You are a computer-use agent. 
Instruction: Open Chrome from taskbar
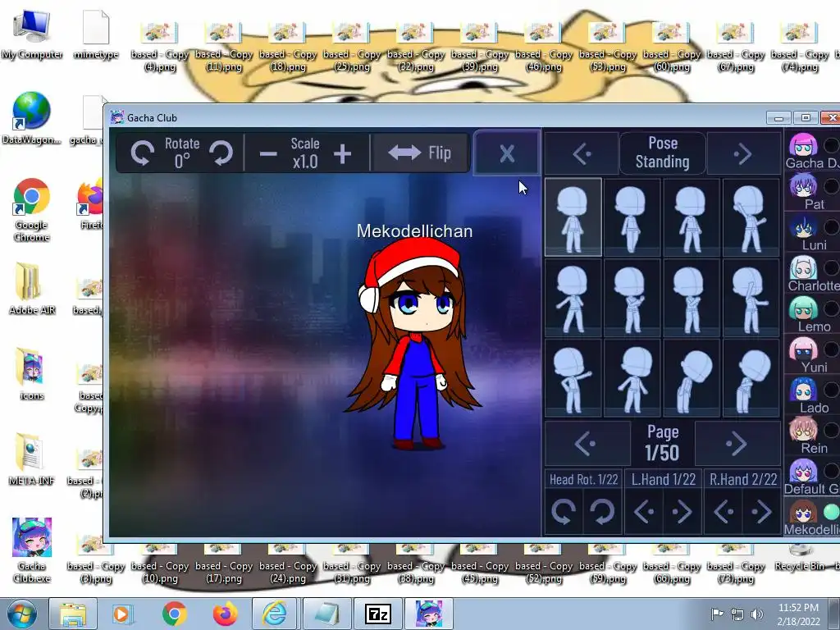(x=175, y=614)
